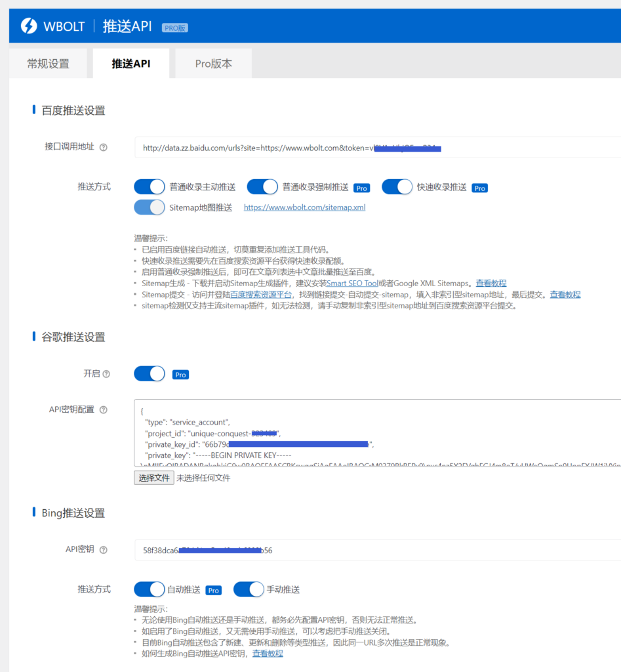Click the help icon beside API密钥配置
This screenshot has width=621, height=672.
[x=104, y=409]
